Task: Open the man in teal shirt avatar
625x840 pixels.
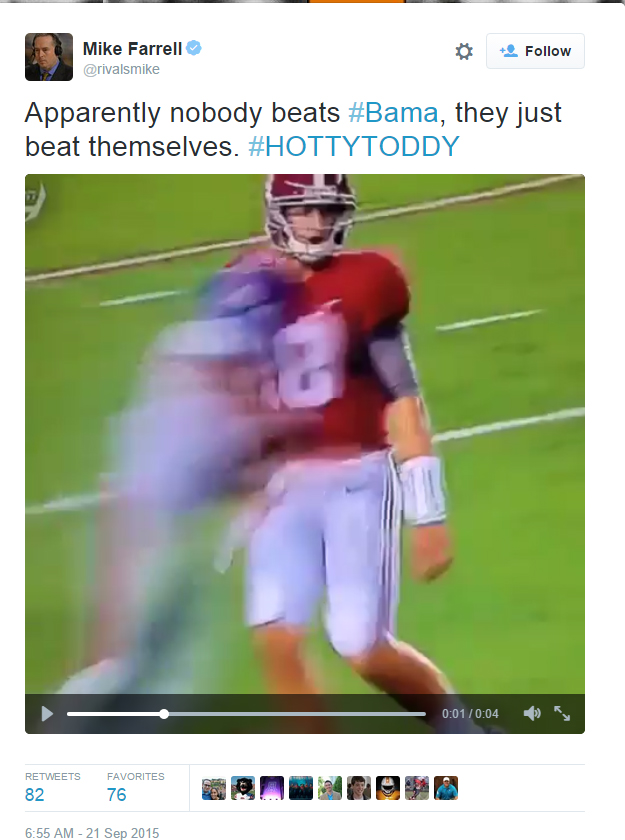Action: tap(446, 788)
